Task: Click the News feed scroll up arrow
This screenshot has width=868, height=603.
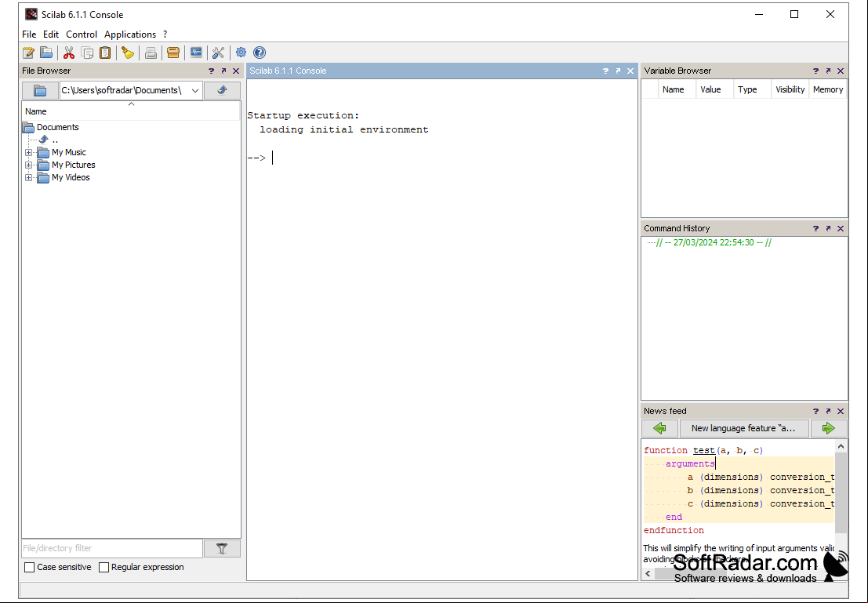Action: coord(841,446)
